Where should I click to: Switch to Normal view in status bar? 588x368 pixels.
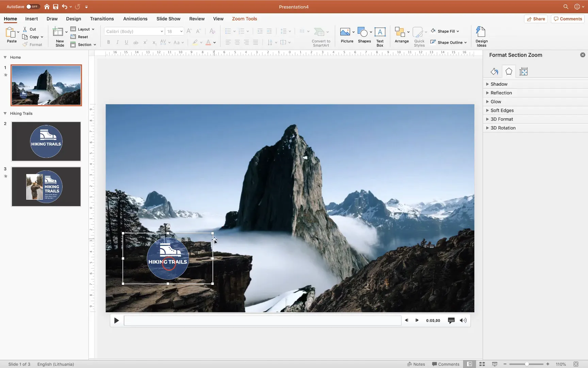tap(470, 364)
